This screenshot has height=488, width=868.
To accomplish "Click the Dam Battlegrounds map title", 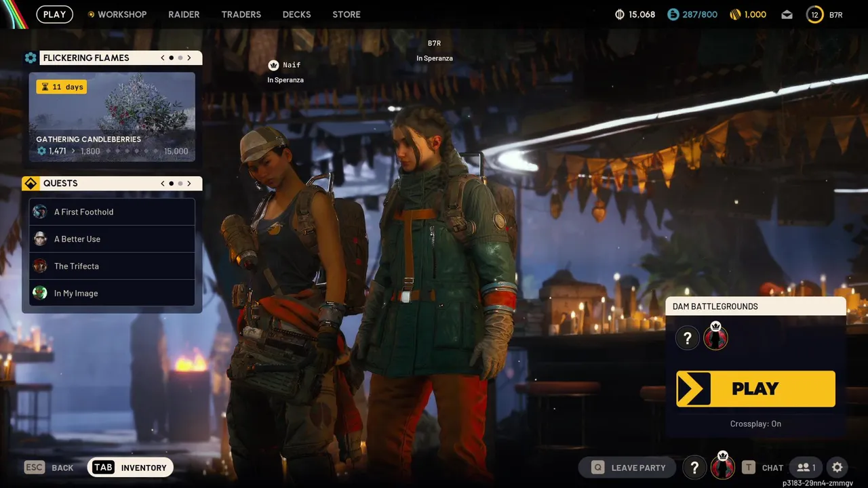I will (x=715, y=306).
